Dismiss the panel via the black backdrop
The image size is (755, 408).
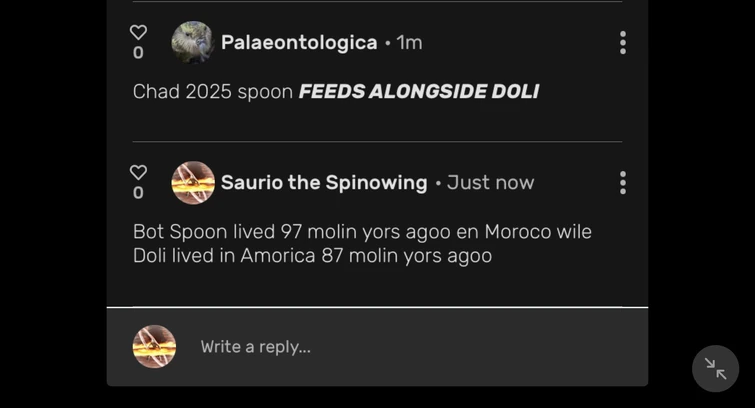point(53,202)
